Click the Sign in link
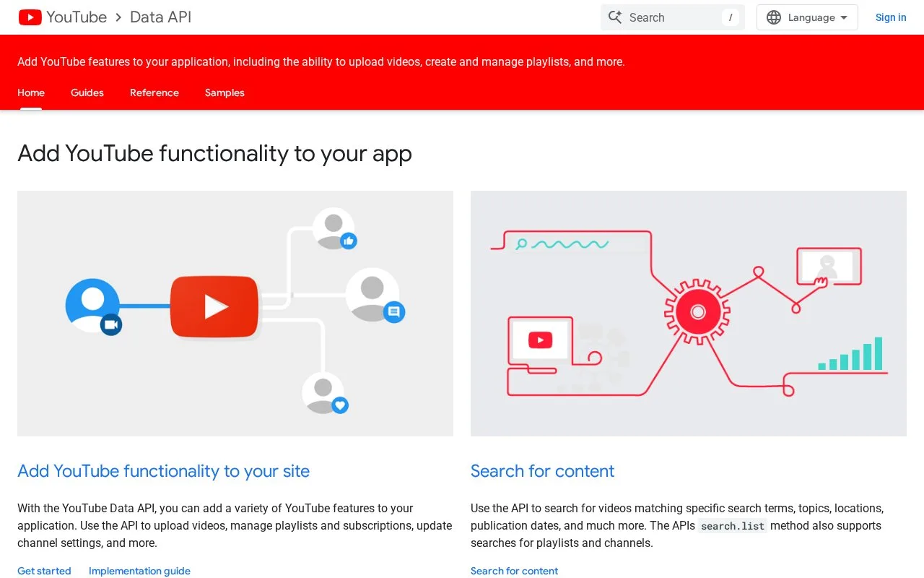 [891, 17]
